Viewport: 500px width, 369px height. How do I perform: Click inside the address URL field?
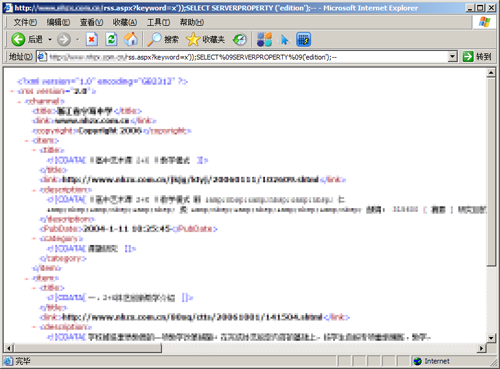click(247, 57)
